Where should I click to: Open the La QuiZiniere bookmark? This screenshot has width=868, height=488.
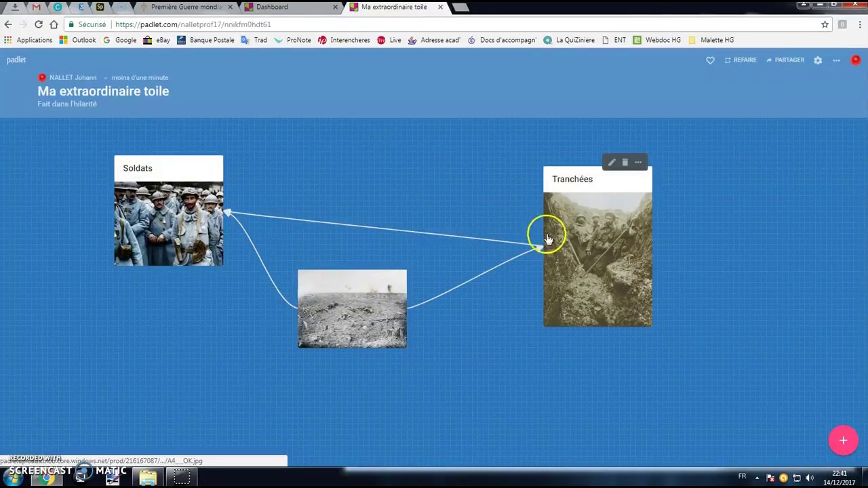[569, 40]
